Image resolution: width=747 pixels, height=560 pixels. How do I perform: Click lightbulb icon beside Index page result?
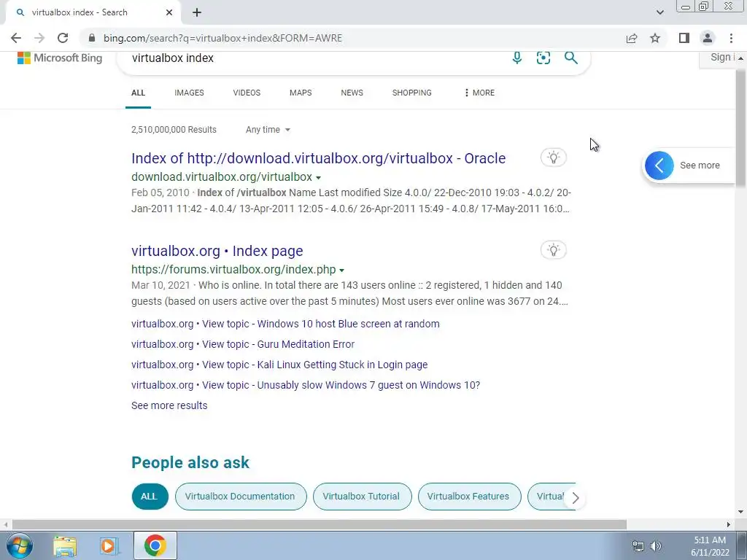(x=553, y=250)
